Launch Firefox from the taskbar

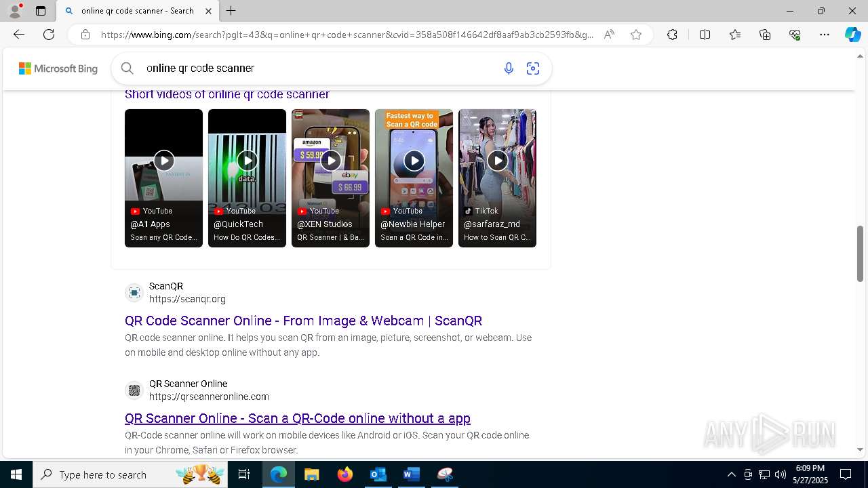pos(344,474)
